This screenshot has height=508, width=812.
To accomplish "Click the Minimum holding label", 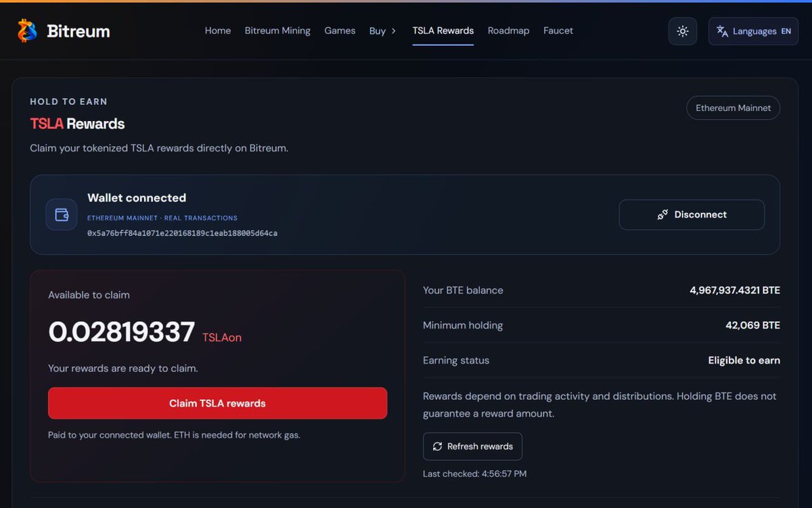I will pos(463,325).
